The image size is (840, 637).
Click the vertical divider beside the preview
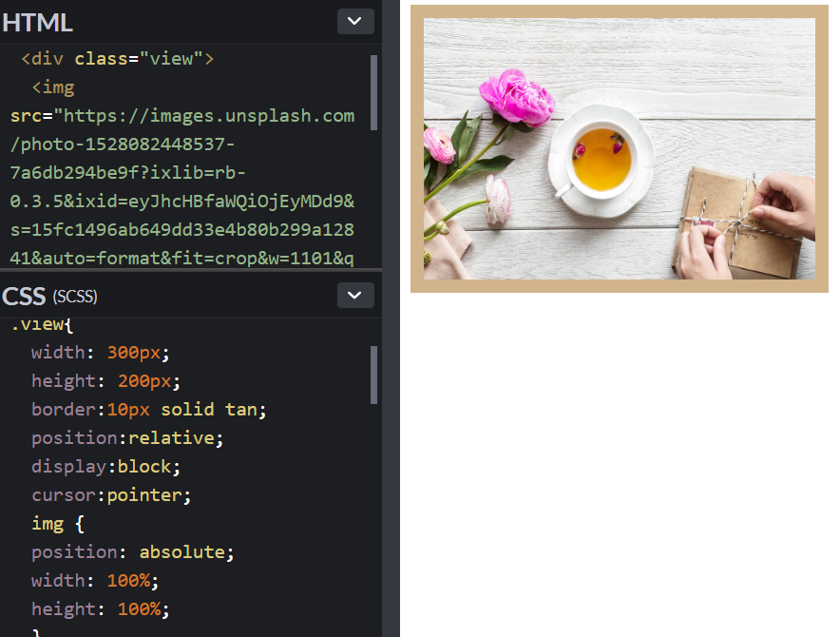click(391, 318)
